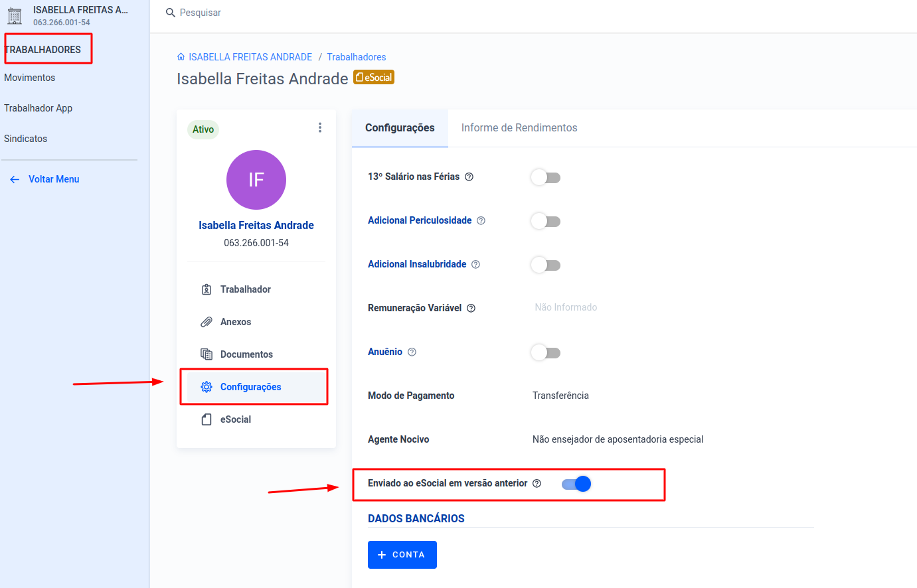This screenshot has height=588, width=917.
Task: Select eSocial in the worker card menu
Action: 256,419
